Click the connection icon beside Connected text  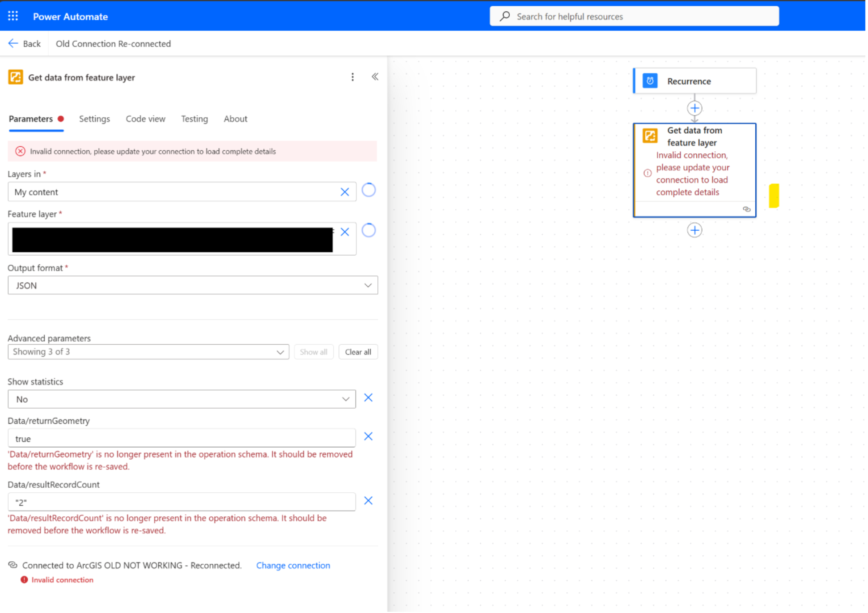click(13, 565)
